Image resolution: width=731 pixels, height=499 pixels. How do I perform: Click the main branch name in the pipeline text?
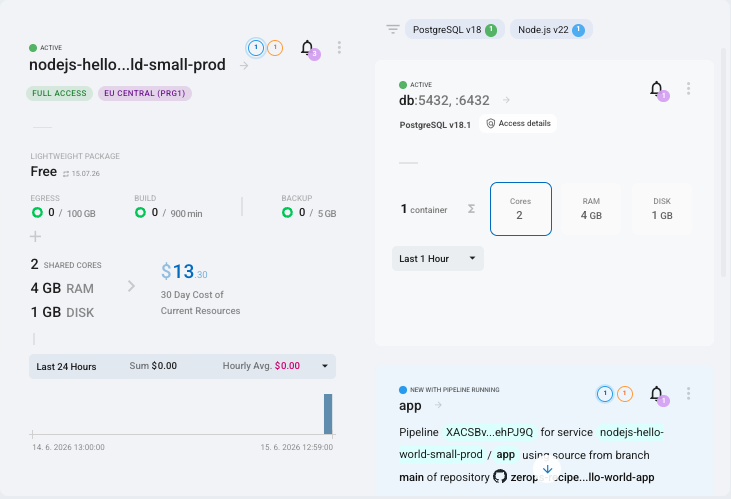tap(411, 477)
